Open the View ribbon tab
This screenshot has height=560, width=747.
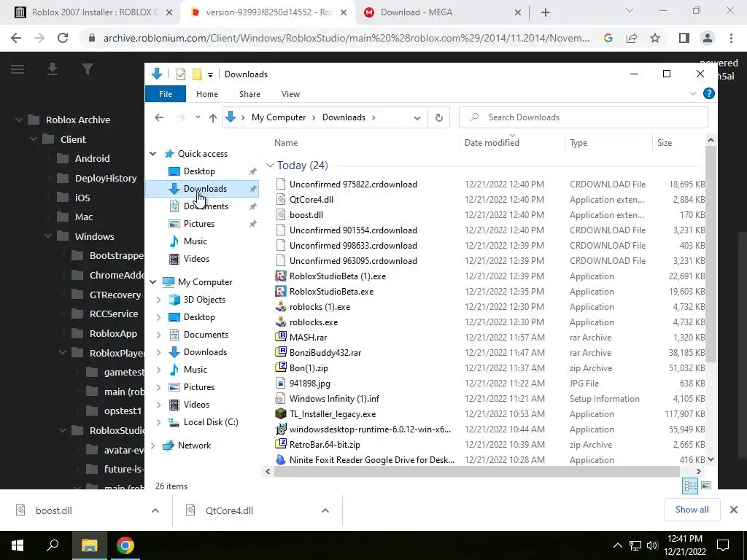tap(290, 94)
